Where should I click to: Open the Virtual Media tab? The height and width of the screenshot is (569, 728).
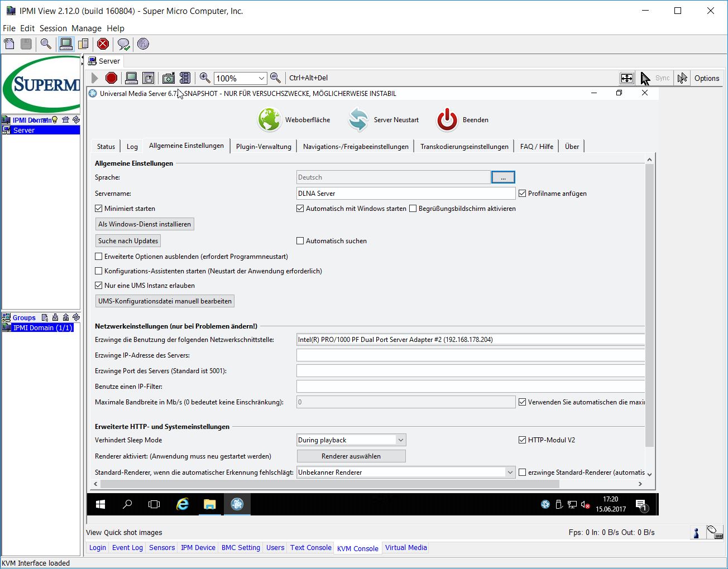pos(406,548)
